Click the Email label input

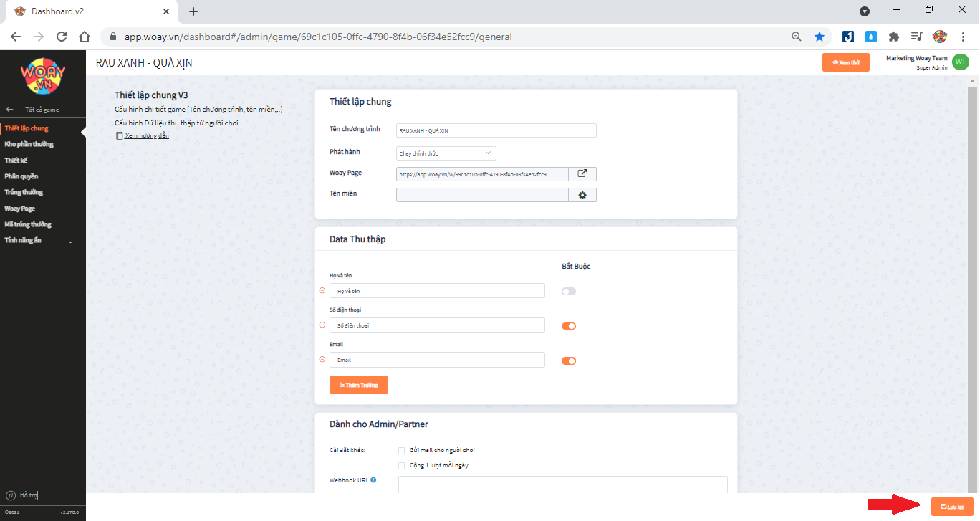tap(437, 359)
